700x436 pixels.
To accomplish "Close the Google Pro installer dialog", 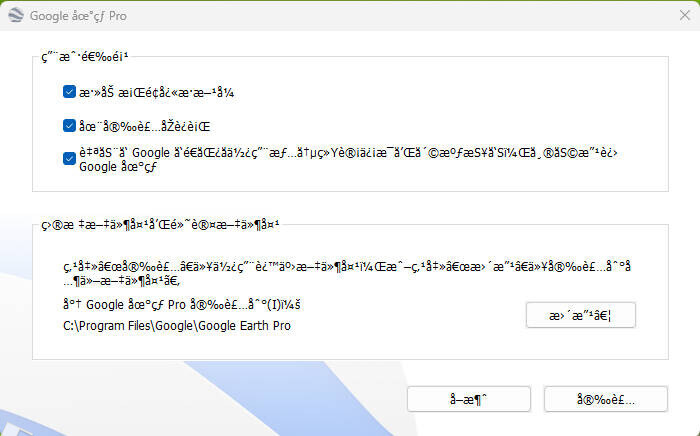I will [684, 16].
